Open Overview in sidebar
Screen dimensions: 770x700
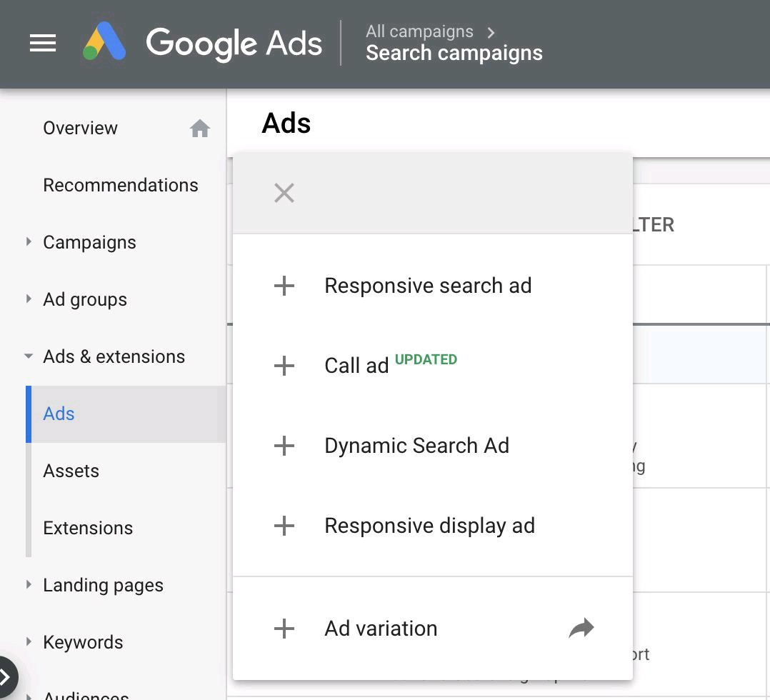81,128
